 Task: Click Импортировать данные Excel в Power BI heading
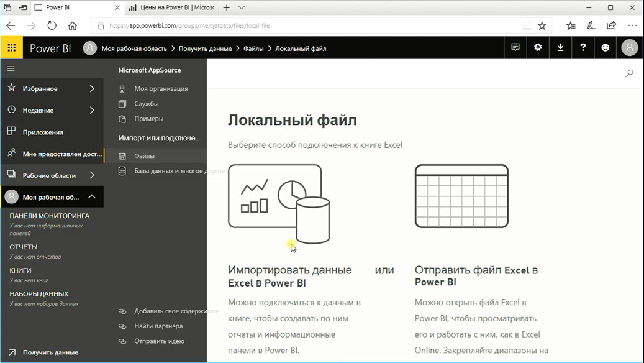click(289, 276)
